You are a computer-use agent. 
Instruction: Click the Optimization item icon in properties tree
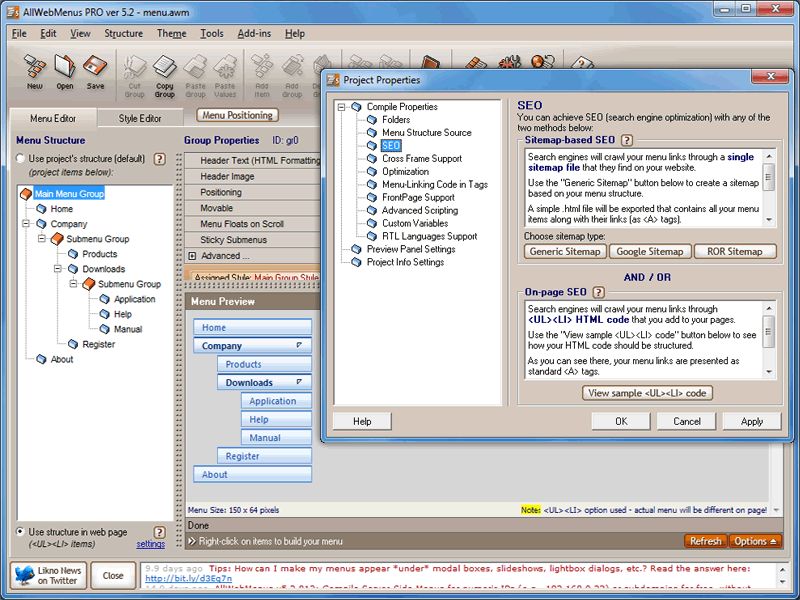click(x=372, y=171)
